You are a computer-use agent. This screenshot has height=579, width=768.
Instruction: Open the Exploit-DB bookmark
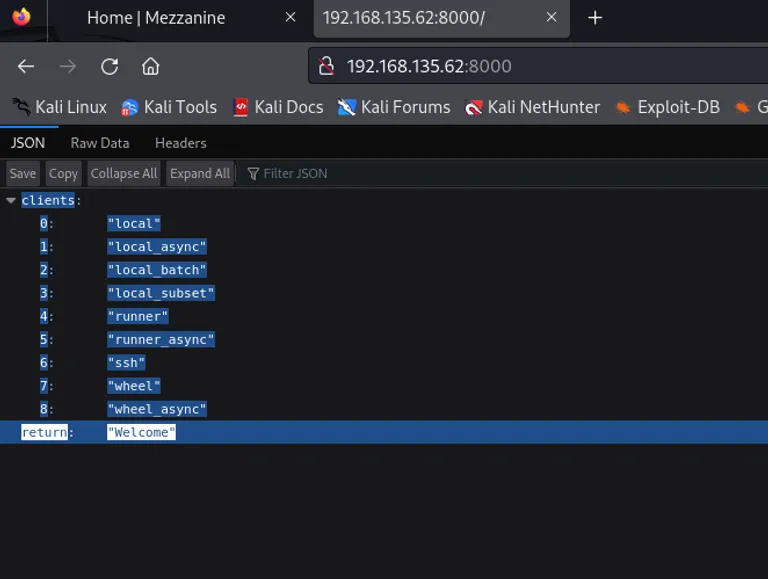click(x=668, y=107)
